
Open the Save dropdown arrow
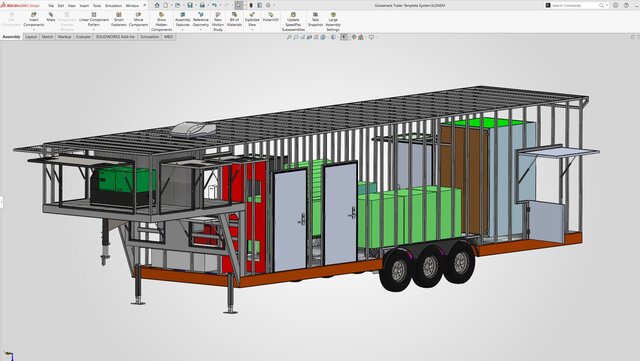click(x=195, y=5)
